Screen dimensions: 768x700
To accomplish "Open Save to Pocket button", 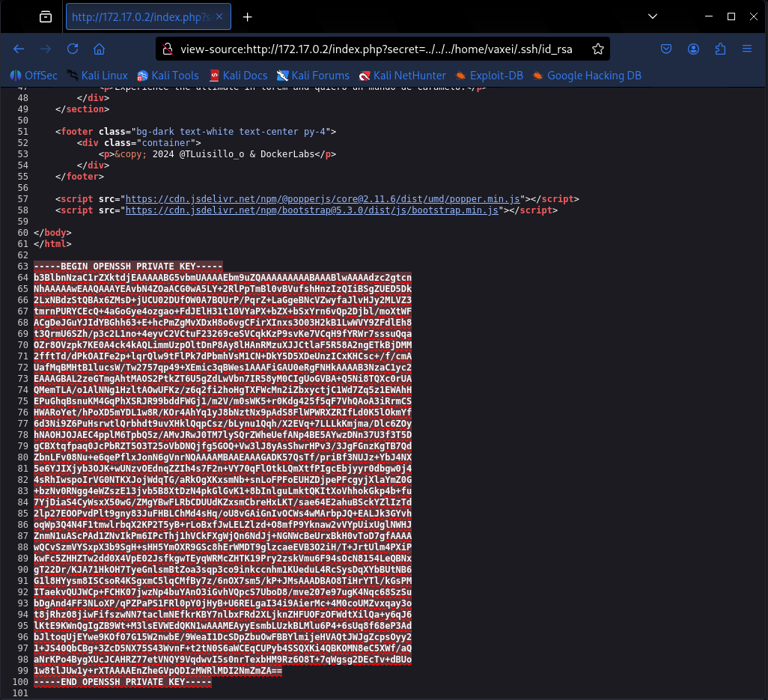I will [666, 49].
